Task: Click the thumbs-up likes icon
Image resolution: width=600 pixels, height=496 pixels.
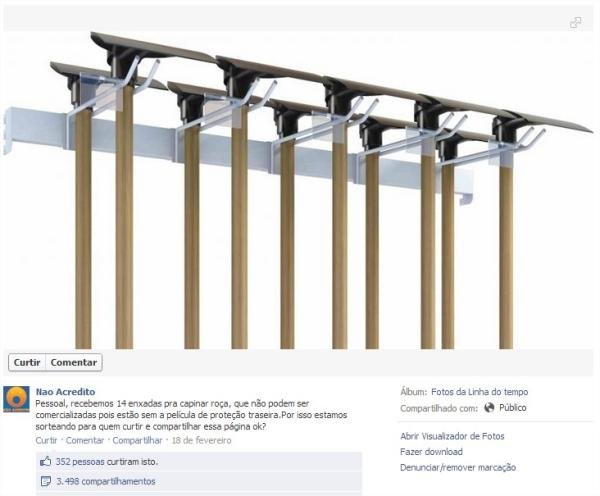Action: coord(46,462)
